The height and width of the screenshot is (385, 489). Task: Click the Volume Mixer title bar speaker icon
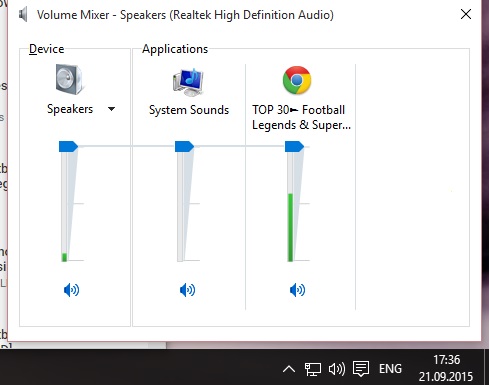[23, 15]
